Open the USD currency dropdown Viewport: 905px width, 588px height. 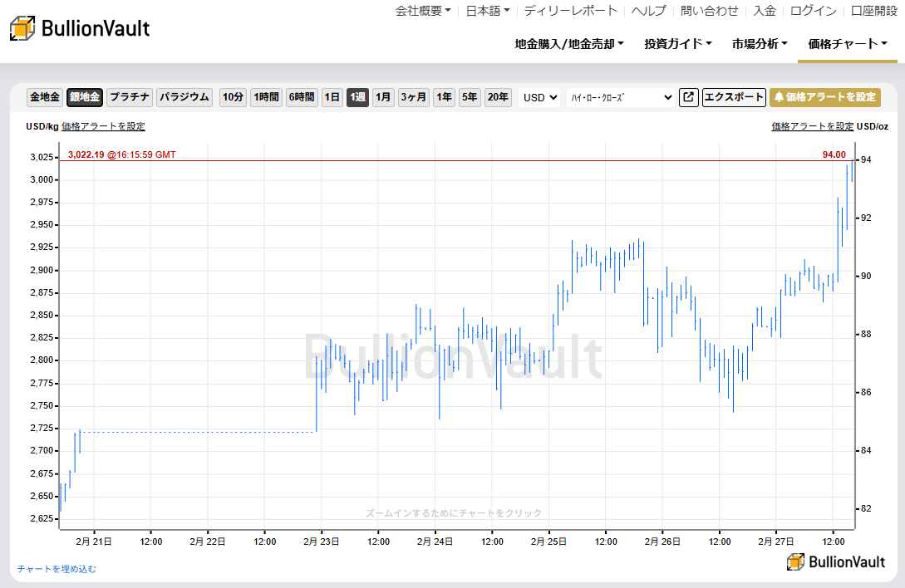[x=539, y=97]
